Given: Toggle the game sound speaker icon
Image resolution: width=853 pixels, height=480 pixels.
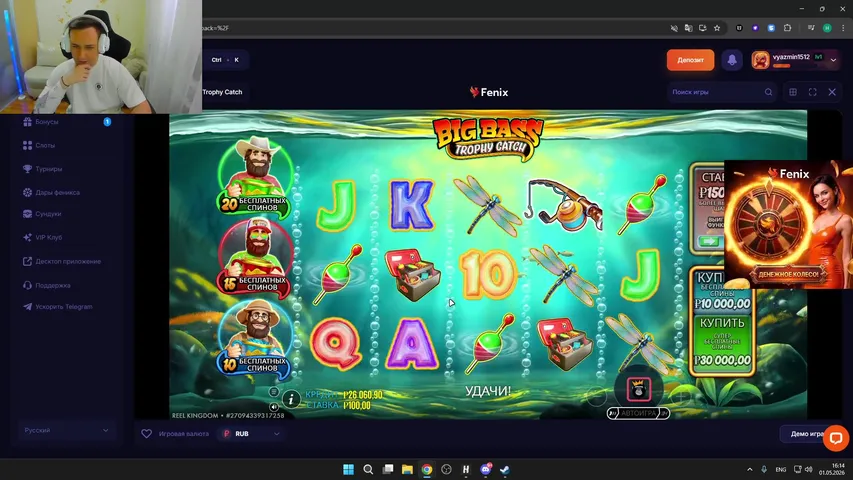Looking at the screenshot, I should pos(274,407).
